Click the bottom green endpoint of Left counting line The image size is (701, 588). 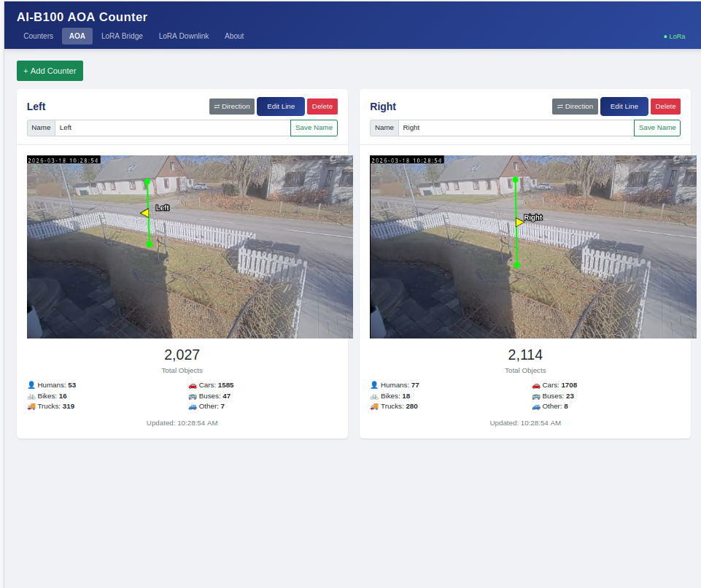pos(150,244)
